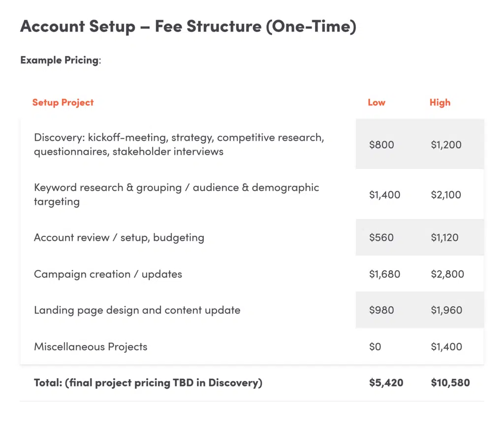This screenshot has width=504, height=421.
Task: Click the $2,800 campaign creation high price
Action: (447, 274)
